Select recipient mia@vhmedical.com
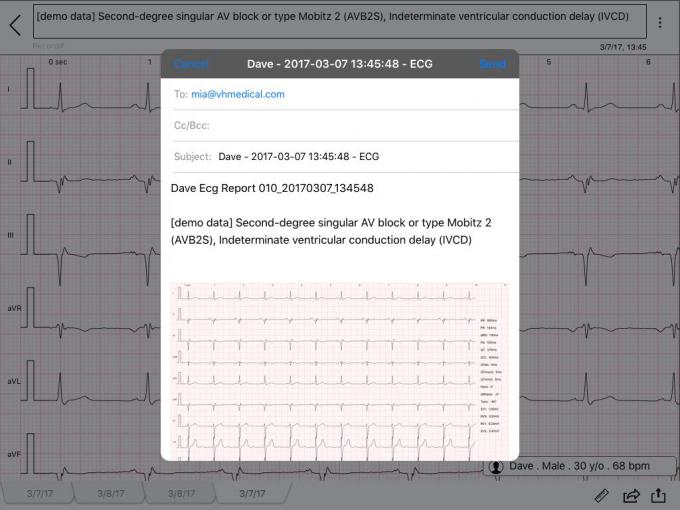The height and width of the screenshot is (510, 680). (238, 94)
